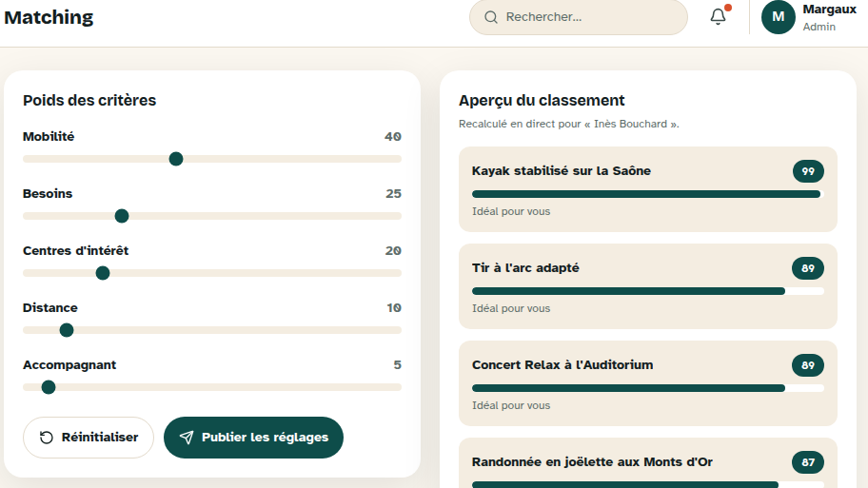Click the Centres d'intérêt value 20
The image size is (868, 488).
pyautogui.click(x=394, y=250)
